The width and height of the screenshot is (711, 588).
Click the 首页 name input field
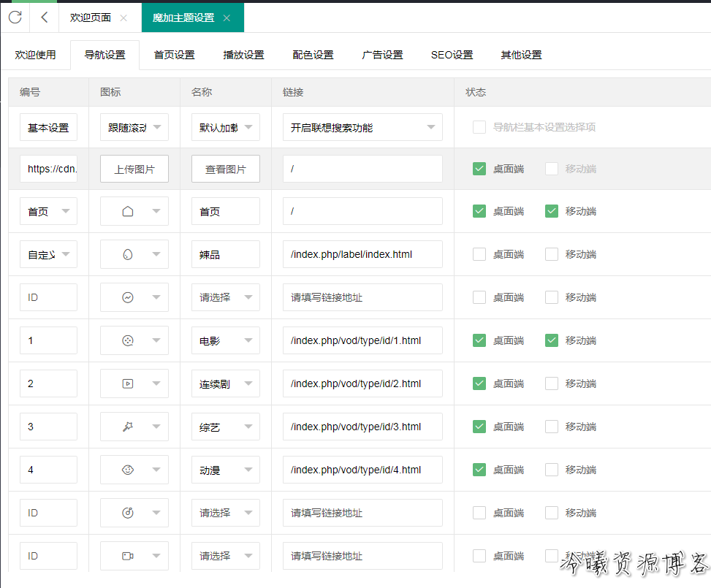tap(225, 211)
